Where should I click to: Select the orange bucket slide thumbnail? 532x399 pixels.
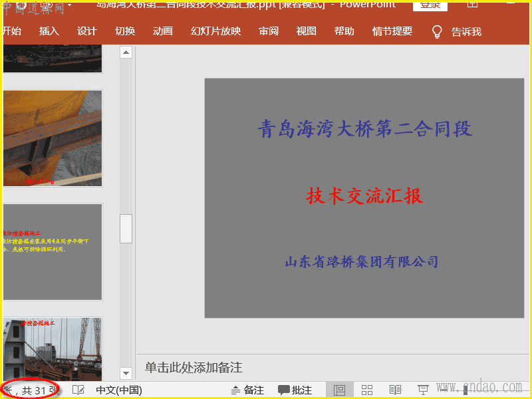tap(53, 138)
